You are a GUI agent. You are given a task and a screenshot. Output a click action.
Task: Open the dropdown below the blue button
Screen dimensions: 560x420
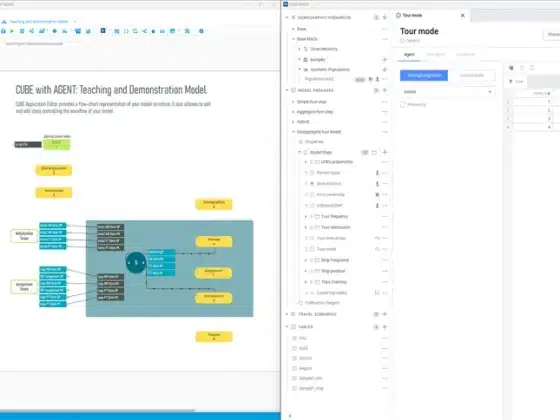pyautogui.click(x=448, y=92)
